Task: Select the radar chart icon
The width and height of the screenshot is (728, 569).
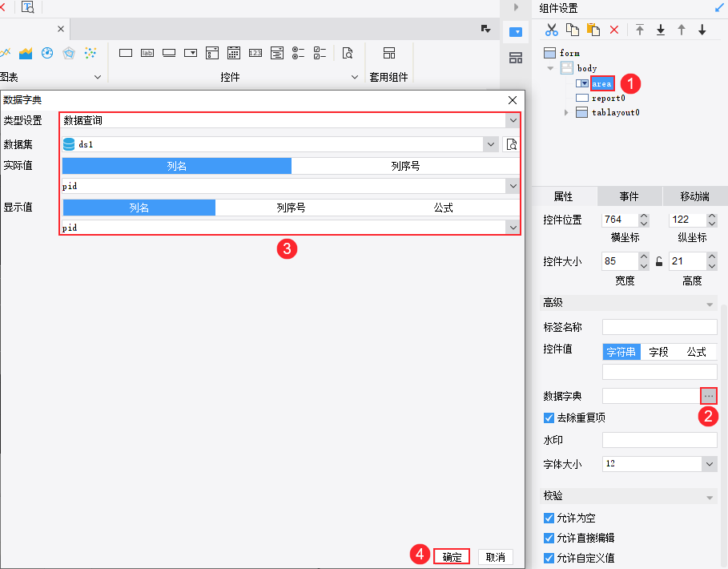Action: pyautogui.click(x=69, y=53)
